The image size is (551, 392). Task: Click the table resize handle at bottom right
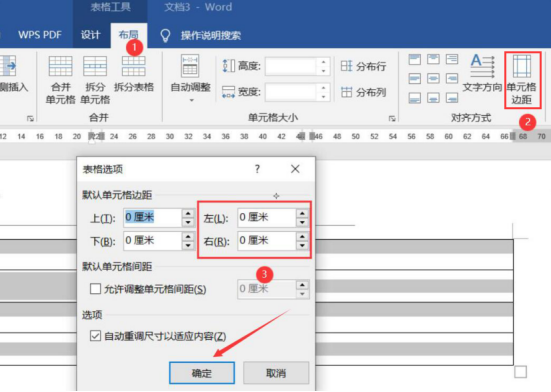(520, 372)
